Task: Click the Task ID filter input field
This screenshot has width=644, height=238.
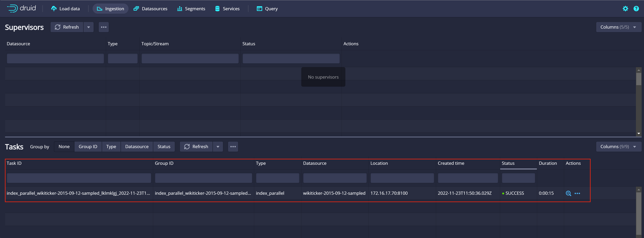Action: [79, 178]
